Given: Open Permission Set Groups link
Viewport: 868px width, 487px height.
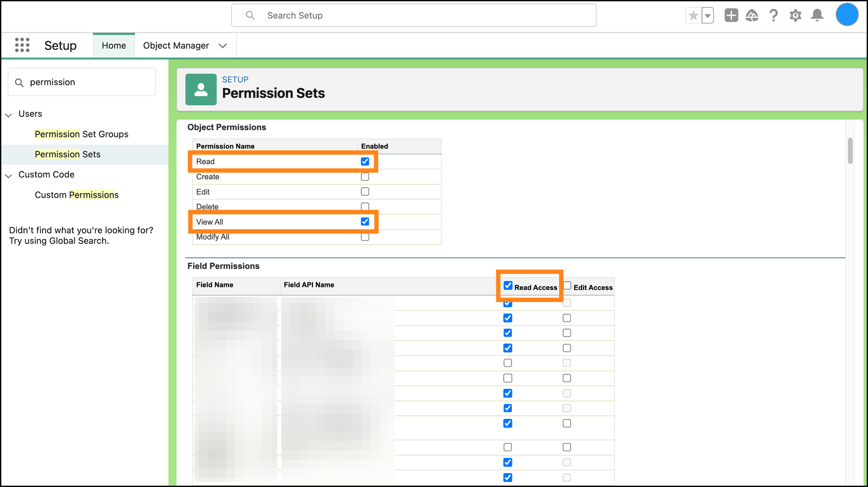Looking at the screenshot, I should [x=82, y=134].
